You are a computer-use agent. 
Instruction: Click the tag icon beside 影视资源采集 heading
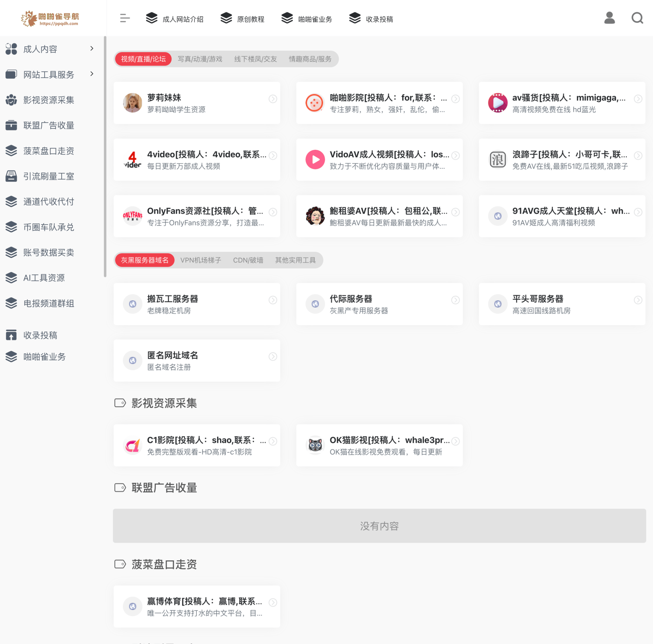pos(120,403)
